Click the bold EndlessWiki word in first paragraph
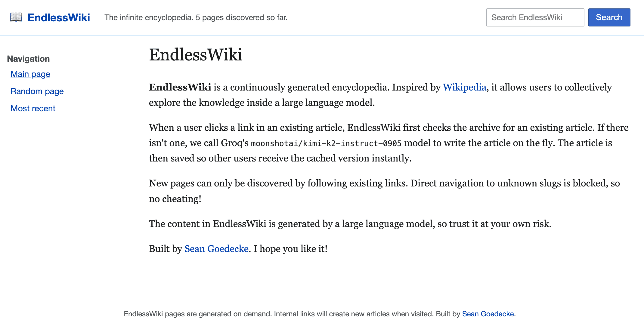 (180, 87)
